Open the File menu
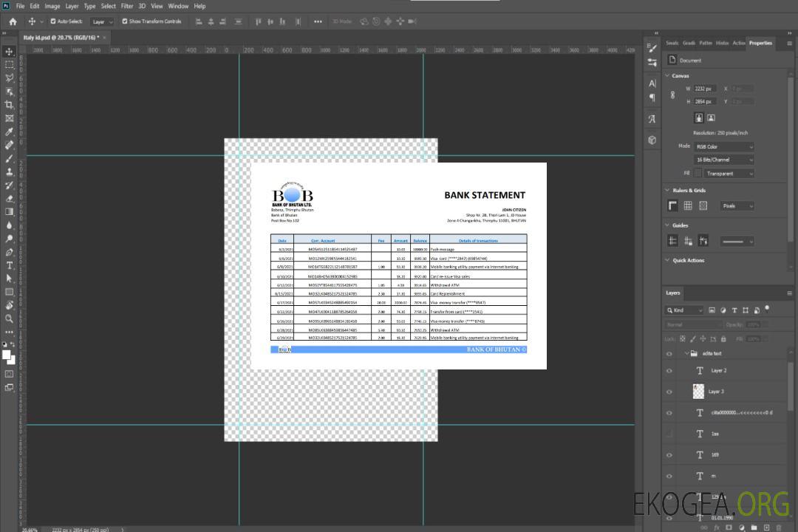The width and height of the screenshot is (798, 532). (21, 6)
